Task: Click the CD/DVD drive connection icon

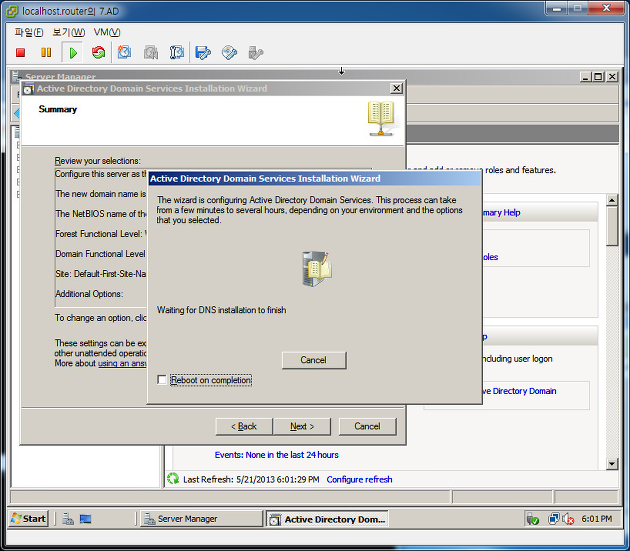Action: click(x=229, y=53)
